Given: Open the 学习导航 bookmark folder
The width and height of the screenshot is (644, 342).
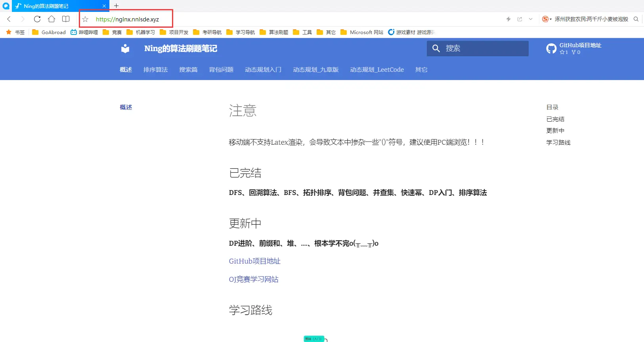Looking at the screenshot, I should coord(241,32).
